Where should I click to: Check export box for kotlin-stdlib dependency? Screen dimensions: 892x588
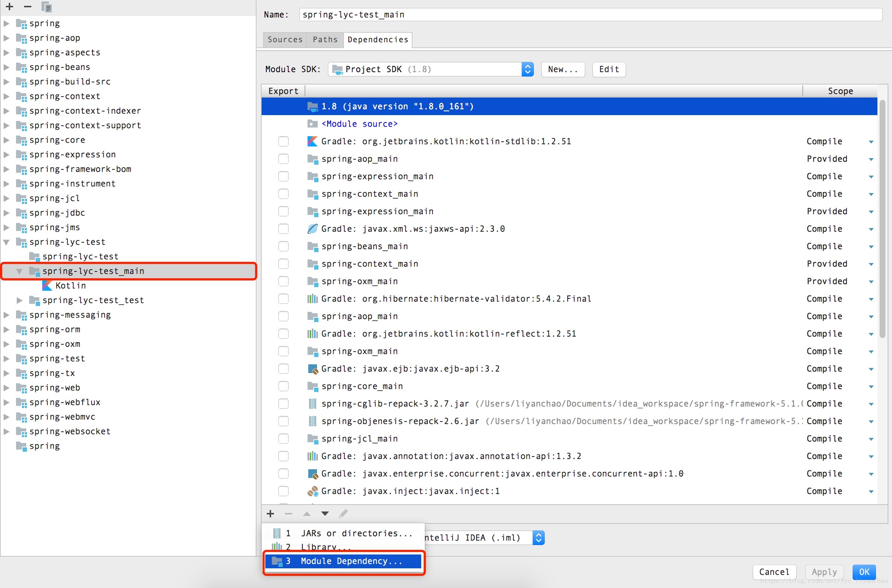click(x=283, y=141)
